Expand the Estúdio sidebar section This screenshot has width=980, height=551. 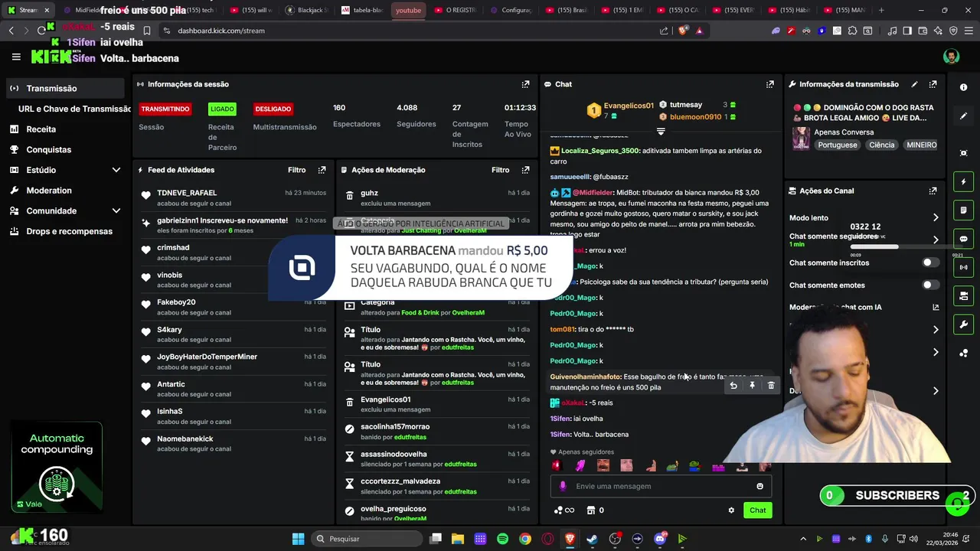(116, 170)
